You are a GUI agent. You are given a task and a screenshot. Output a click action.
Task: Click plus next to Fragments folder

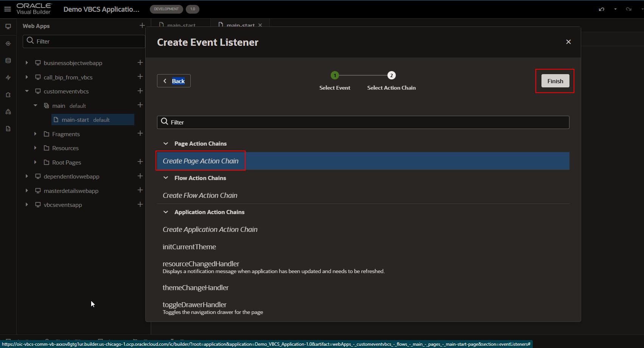pyautogui.click(x=140, y=133)
